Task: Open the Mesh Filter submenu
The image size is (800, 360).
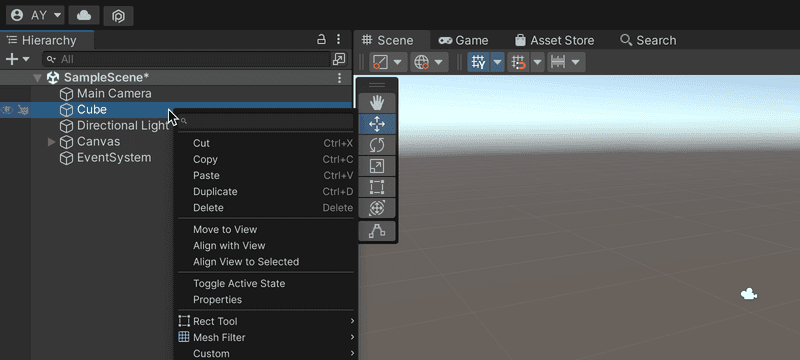Action: [265, 338]
